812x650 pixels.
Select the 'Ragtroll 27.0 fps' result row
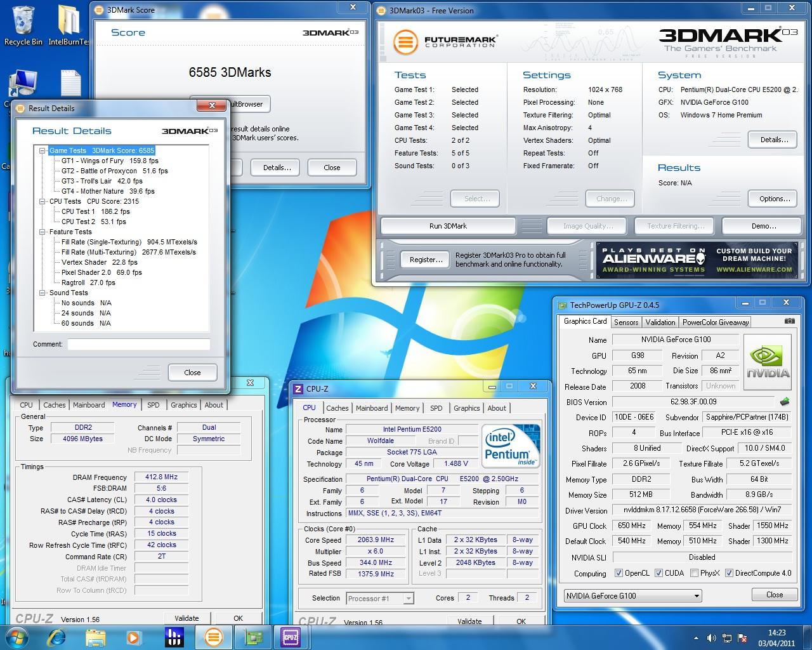[88, 282]
